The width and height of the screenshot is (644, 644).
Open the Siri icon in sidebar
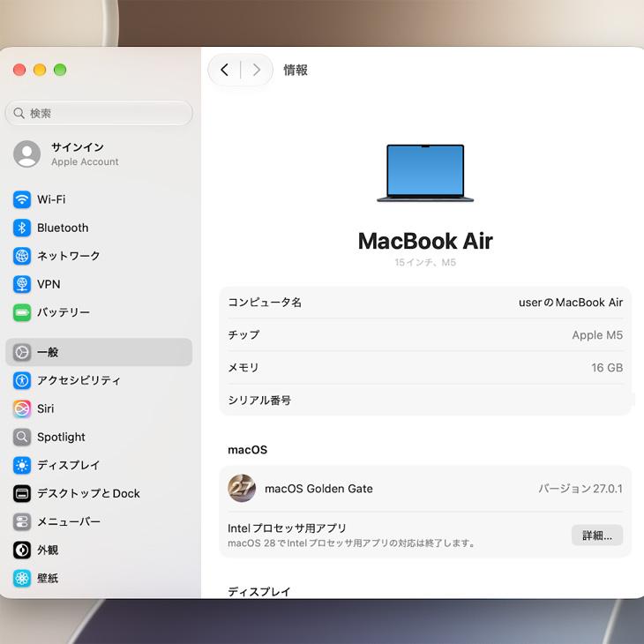click(22, 409)
